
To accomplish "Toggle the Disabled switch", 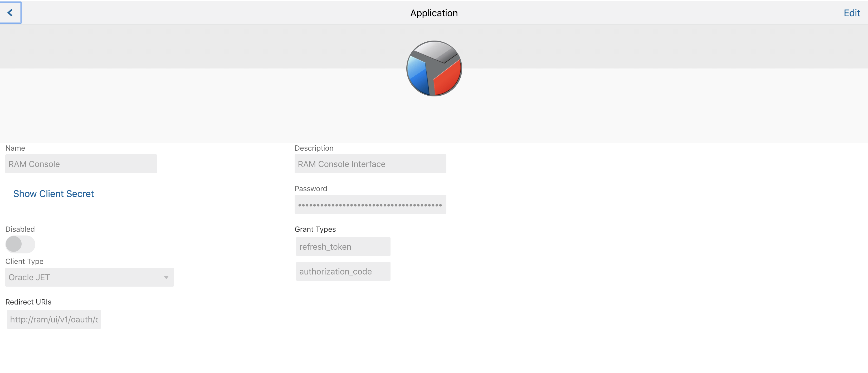I will (20, 244).
